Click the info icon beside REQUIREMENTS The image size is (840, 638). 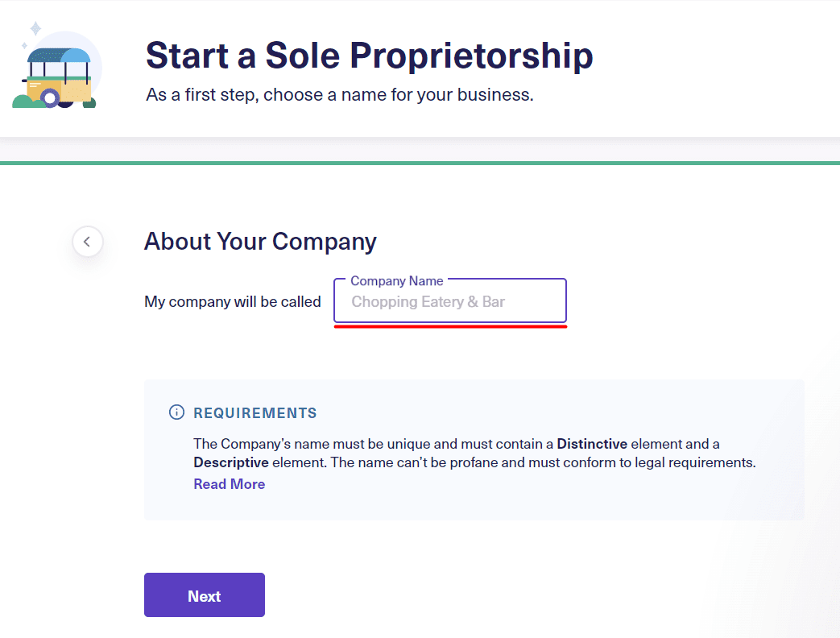177,412
